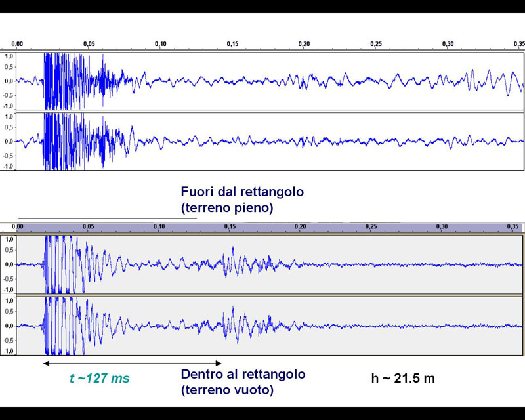Click the '(terreno vuoto)' text
This screenshot has height=420, width=525.
coord(227,390)
